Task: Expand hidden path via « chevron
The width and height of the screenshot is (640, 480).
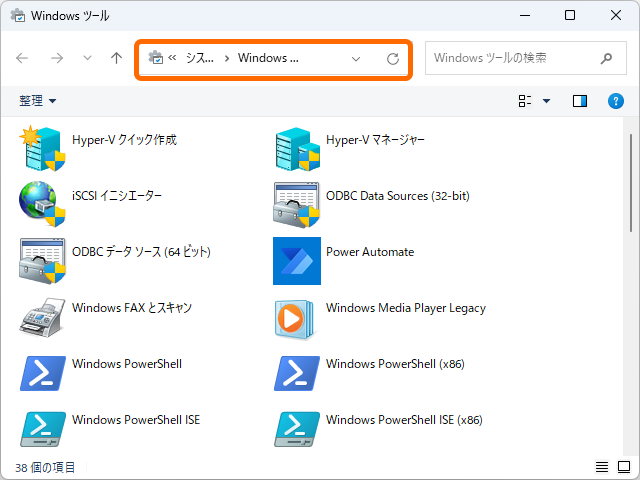Action: click(x=172, y=58)
